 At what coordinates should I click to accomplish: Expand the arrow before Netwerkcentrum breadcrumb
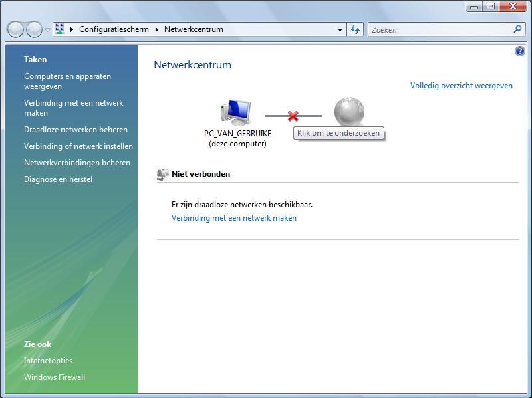click(157, 29)
